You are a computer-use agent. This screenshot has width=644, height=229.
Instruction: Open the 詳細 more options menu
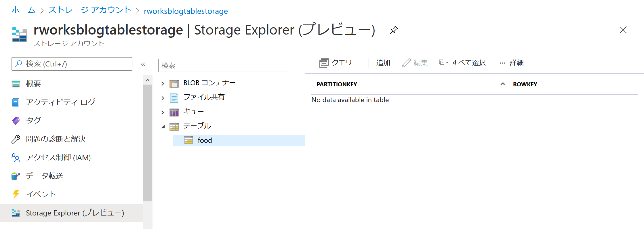(511, 63)
